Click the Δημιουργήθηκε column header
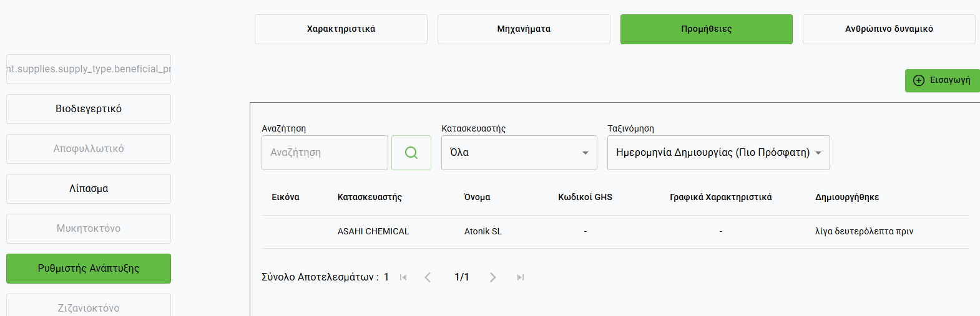The image size is (980, 316). pos(846,197)
